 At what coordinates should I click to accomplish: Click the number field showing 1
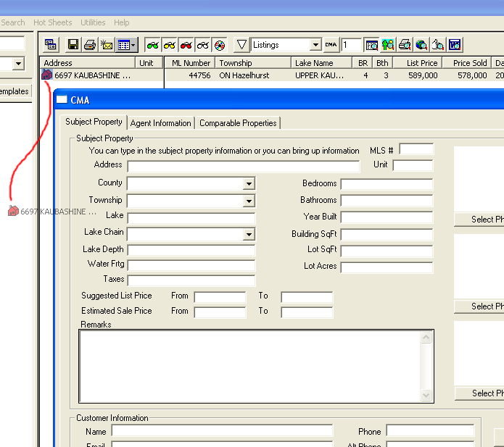pos(352,45)
